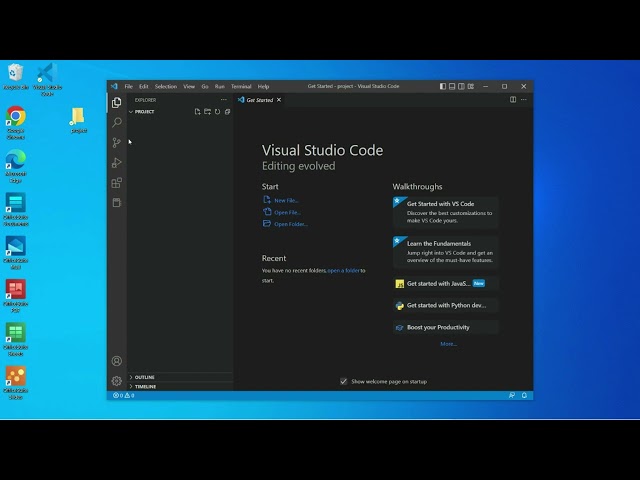The image size is (640, 480).
Task: Click the VS Code logo in title bar
Action: point(114,86)
